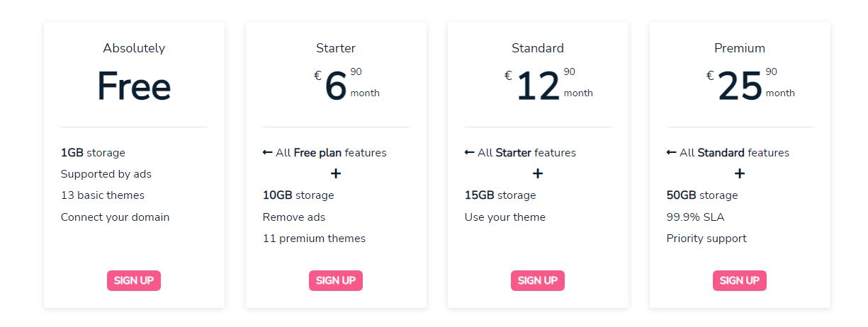Viewport: 868px width, 327px height.
Task: Click the Premium plan title
Action: (x=739, y=48)
